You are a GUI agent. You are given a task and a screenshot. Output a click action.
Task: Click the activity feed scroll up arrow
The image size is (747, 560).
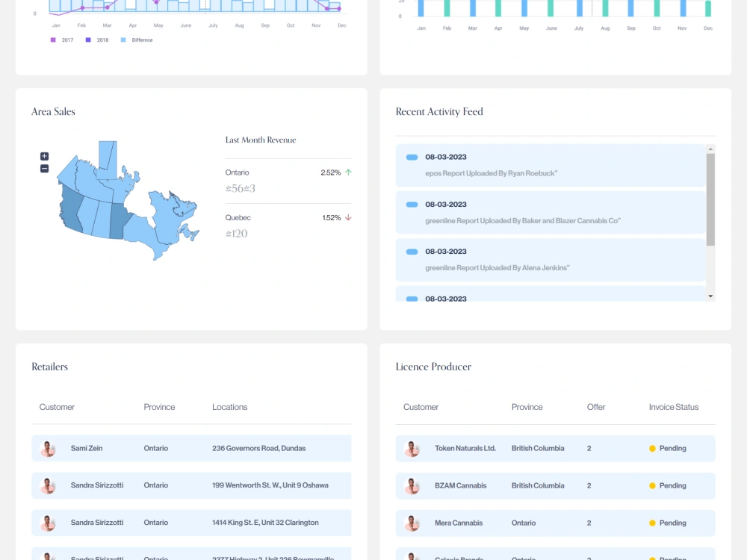tap(710, 149)
